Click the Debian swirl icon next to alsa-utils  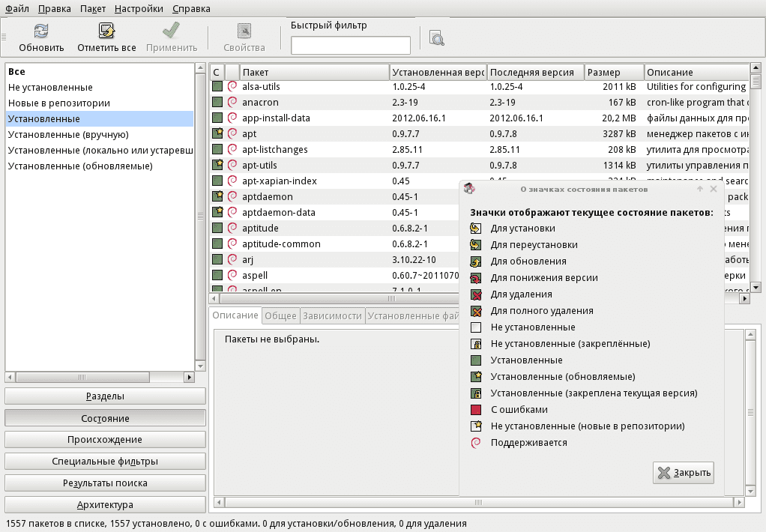tap(232, 87)
